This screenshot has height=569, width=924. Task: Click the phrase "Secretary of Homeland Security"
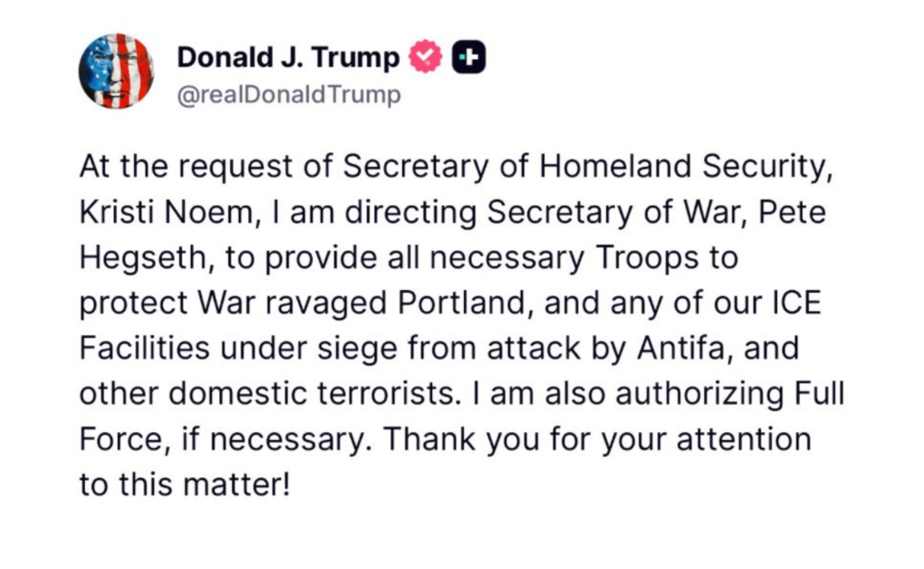596,168
